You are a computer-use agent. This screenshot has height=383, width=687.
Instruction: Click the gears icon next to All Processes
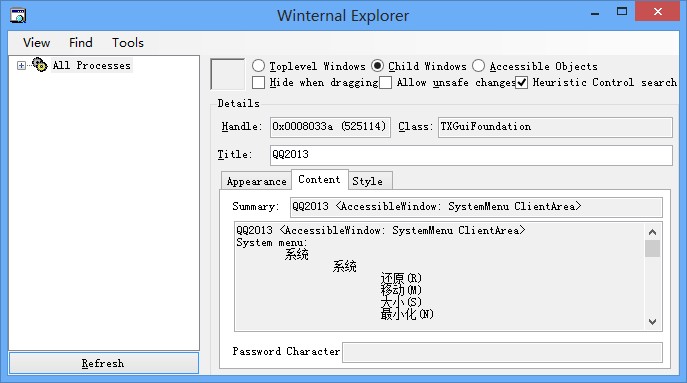click(x=39, y=65)
